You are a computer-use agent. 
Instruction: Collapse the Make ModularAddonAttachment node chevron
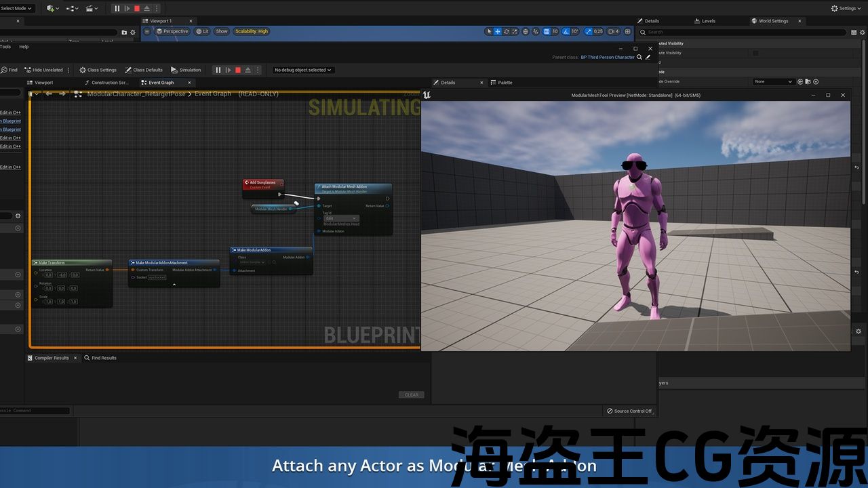coord(174,285)
